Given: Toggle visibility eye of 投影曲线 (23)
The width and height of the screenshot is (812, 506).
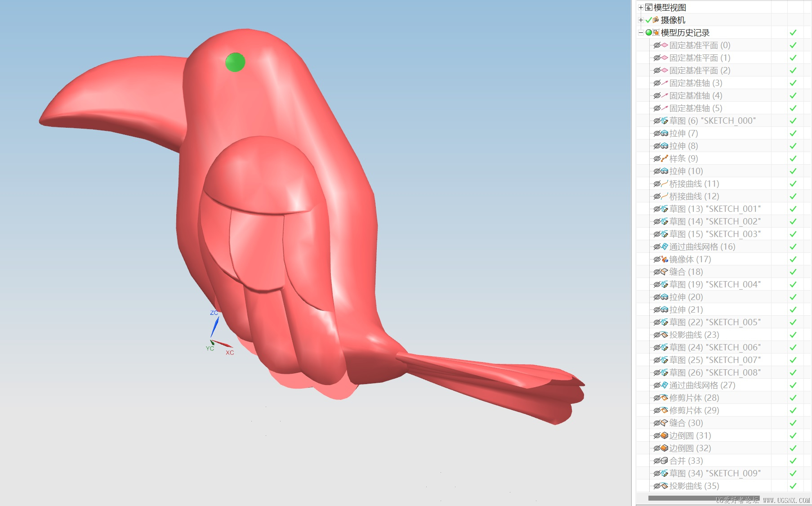Looking at the screenshot, I should coord(657,335).
